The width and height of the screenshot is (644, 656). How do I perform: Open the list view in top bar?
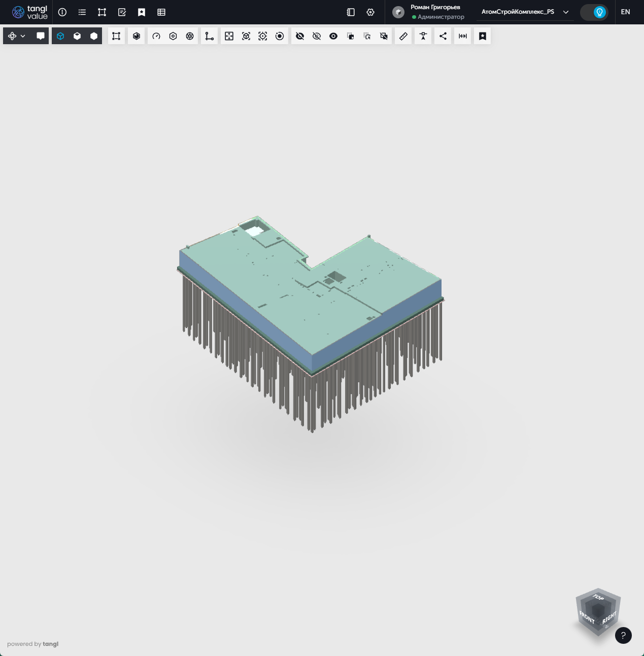click(x=82, y=12)
